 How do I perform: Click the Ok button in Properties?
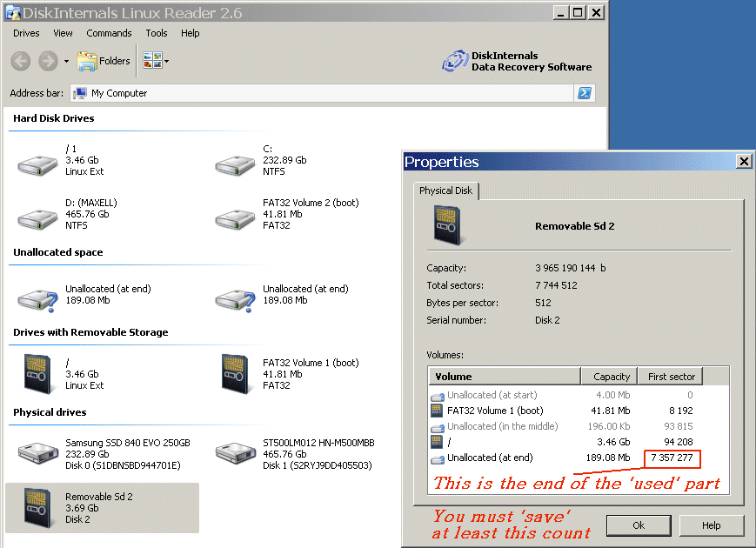click(639, 525)
